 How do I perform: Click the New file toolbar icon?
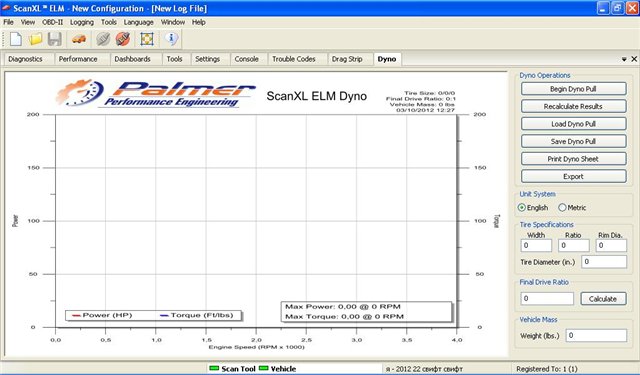(x=16, y=39)
